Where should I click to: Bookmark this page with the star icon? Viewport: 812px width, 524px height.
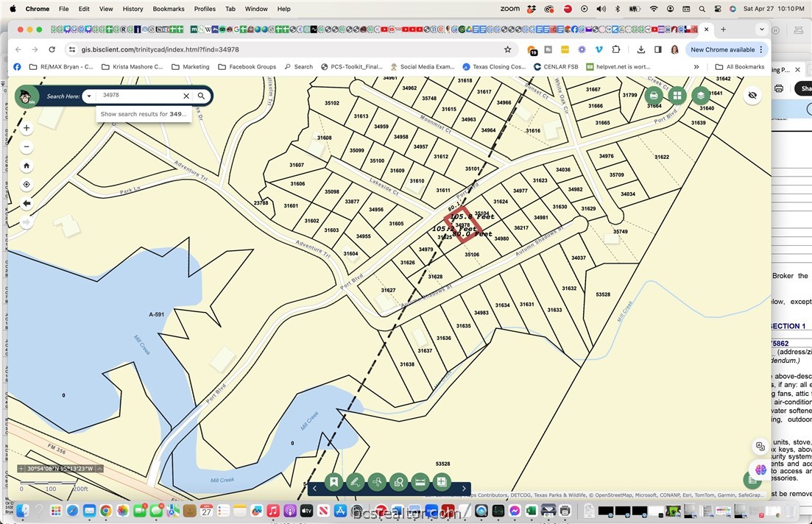(507, 49)
